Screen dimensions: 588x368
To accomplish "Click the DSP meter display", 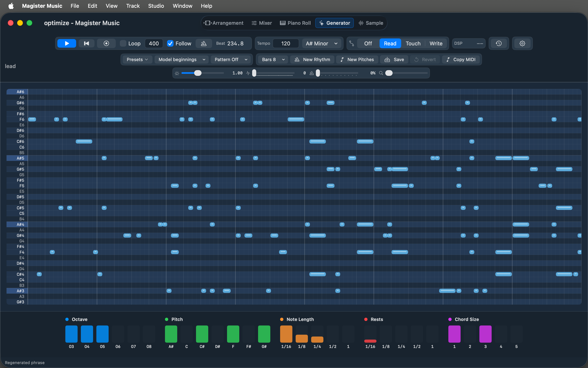I will pyautogui.click(x=469, y=43).
